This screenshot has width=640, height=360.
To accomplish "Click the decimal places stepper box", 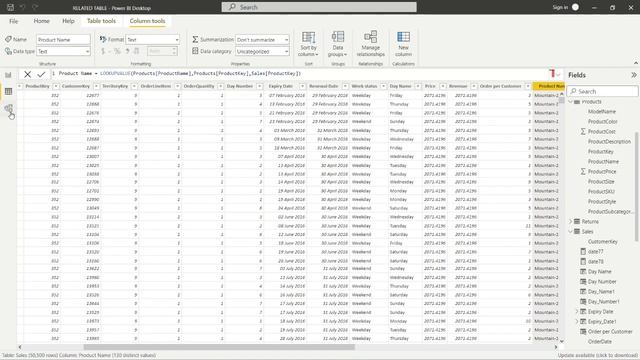I will point(162,51).
